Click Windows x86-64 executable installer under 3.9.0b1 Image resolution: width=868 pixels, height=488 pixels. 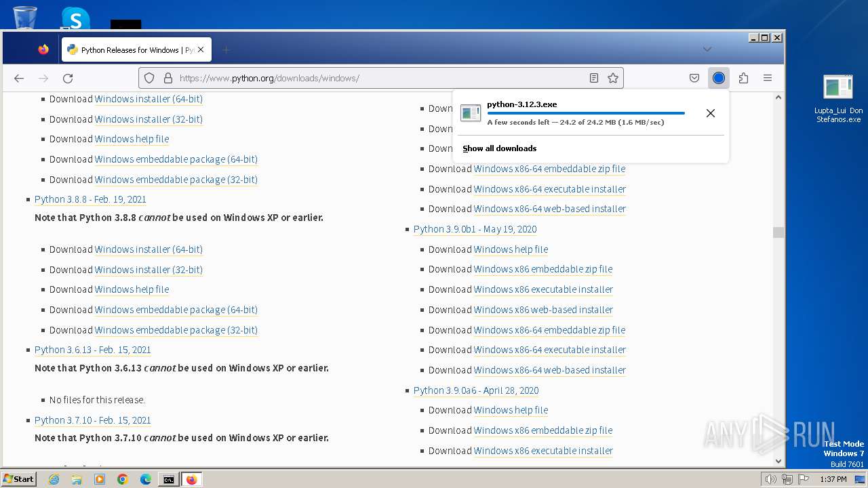tap(550, 350)
